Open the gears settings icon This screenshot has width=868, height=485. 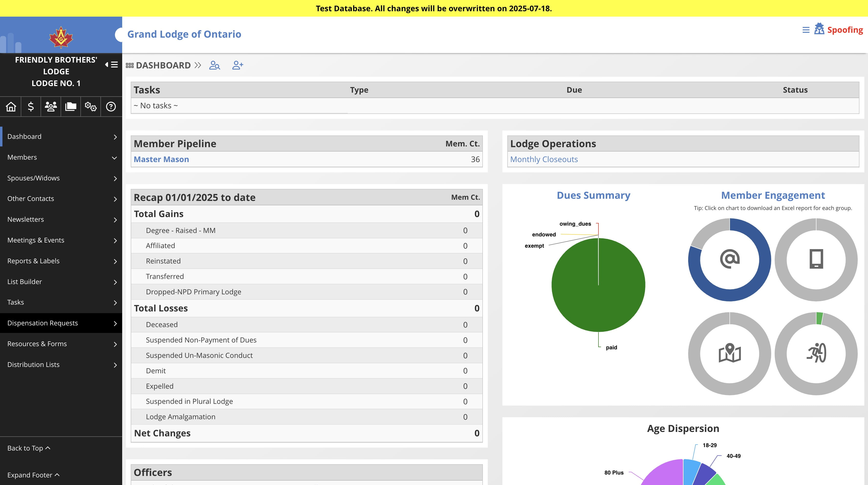coord(90,107)
